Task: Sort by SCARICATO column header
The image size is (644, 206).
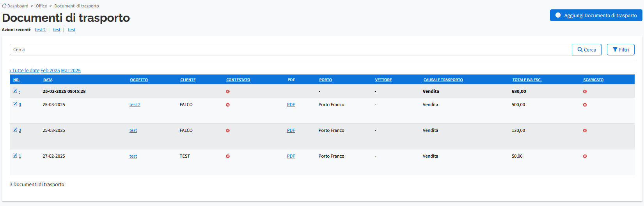Action: [x=593, y=80]
